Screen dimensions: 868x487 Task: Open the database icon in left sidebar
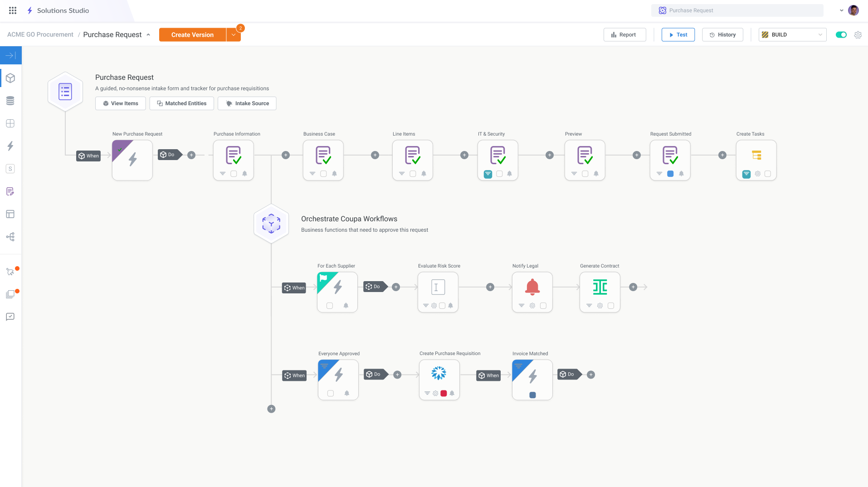coord(10,101)
